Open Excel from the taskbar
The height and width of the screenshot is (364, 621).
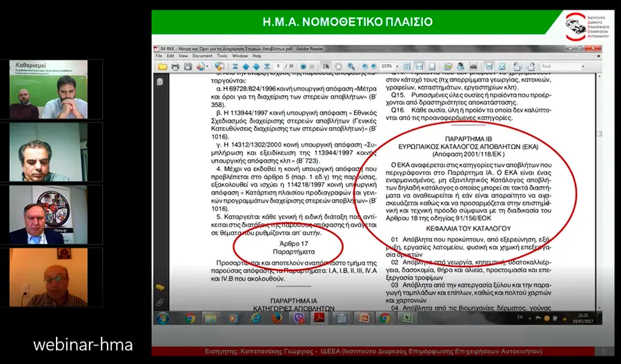click(x=407, y=318)
